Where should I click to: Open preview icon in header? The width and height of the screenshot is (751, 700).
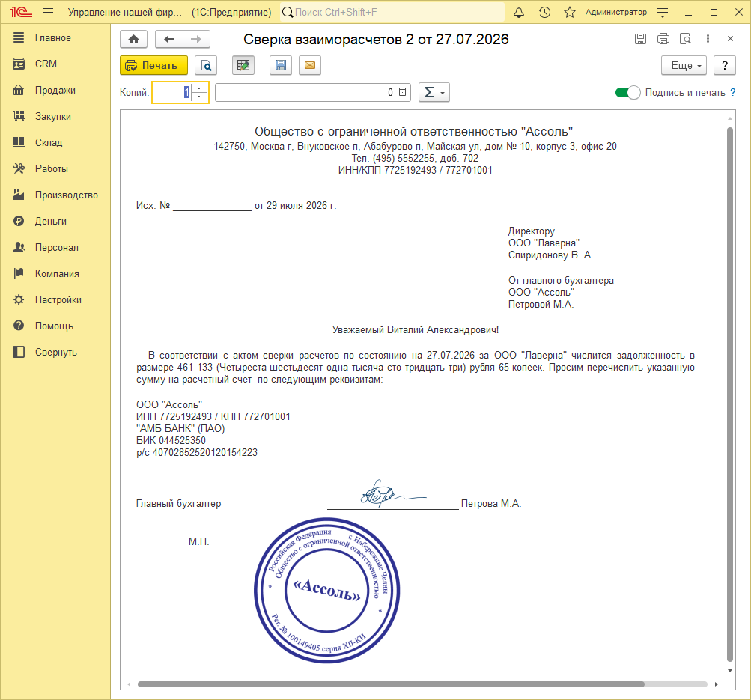[x=685, y=39]
